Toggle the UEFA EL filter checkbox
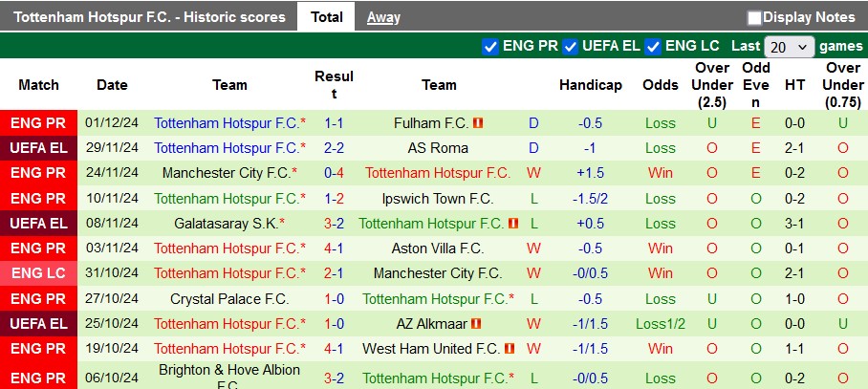 click(571, 46)
